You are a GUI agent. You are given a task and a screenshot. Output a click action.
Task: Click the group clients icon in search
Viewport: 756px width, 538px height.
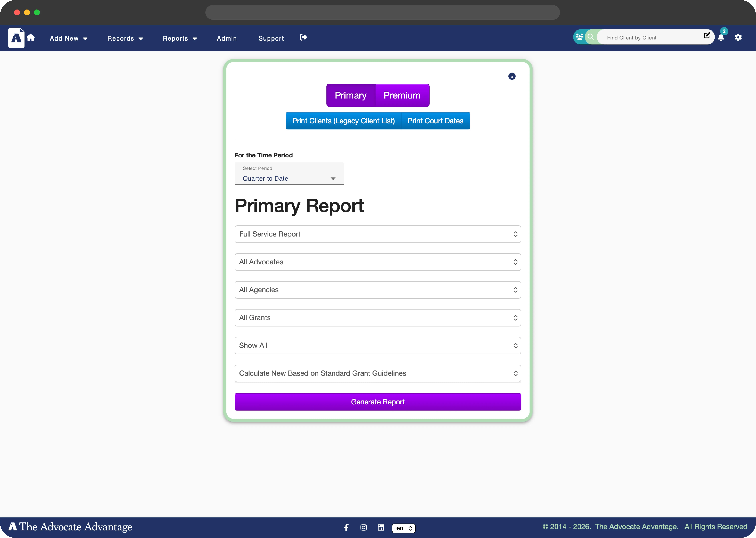coord(579,37)
